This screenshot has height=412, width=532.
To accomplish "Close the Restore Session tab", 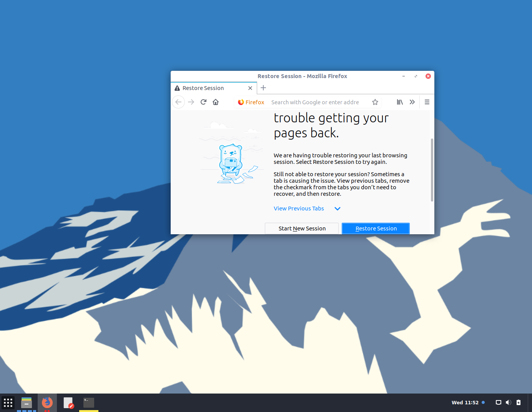I will [x=250, y=88].
